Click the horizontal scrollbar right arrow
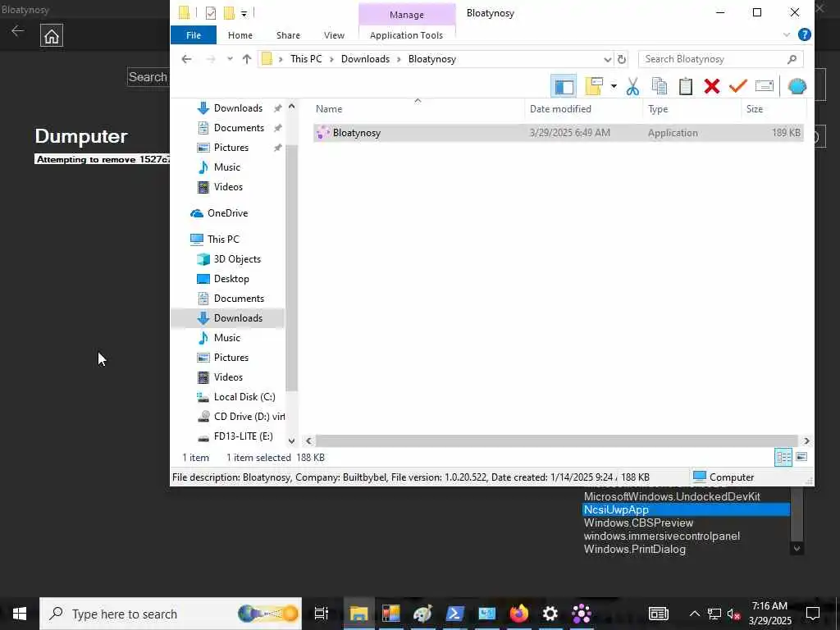The image size is (840, 630). pos(806,441)
